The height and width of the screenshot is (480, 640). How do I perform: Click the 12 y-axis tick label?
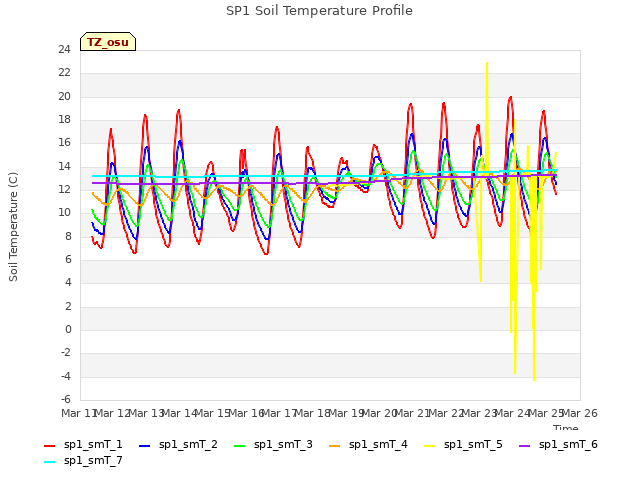(x=64, y=189)
